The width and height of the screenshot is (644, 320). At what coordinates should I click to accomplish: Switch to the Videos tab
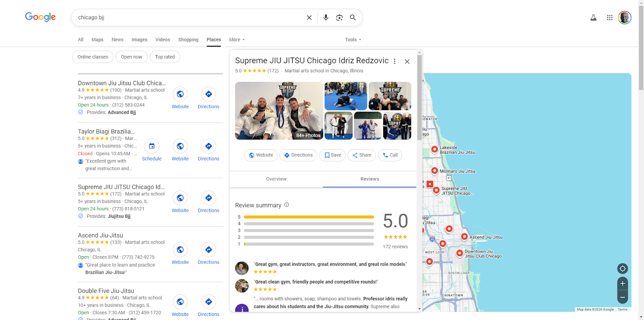[x=163, y=40]
